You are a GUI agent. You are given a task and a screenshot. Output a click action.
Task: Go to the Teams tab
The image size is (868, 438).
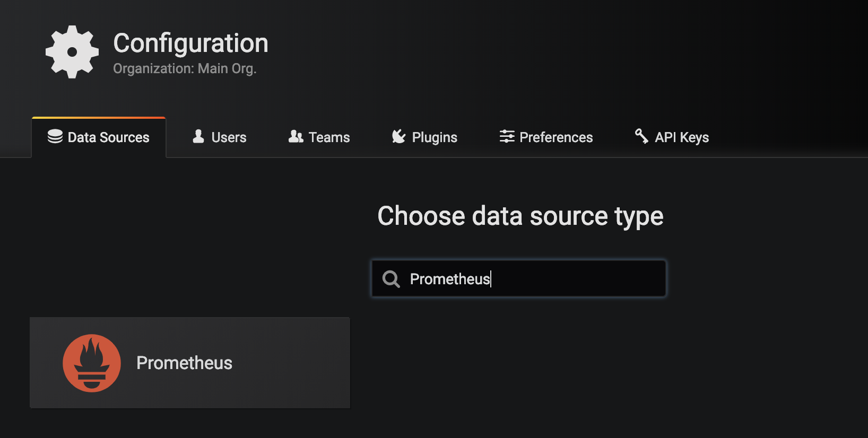(x=319, y=137)
